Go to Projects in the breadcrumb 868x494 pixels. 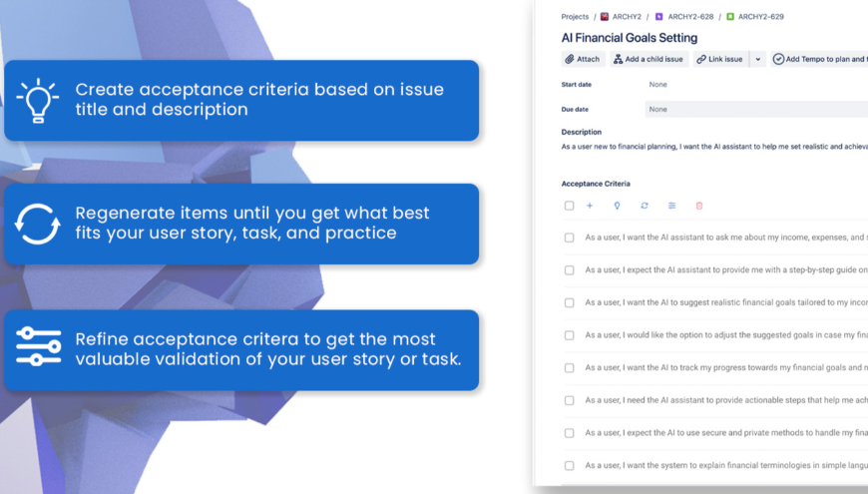(x=575, y=17)
